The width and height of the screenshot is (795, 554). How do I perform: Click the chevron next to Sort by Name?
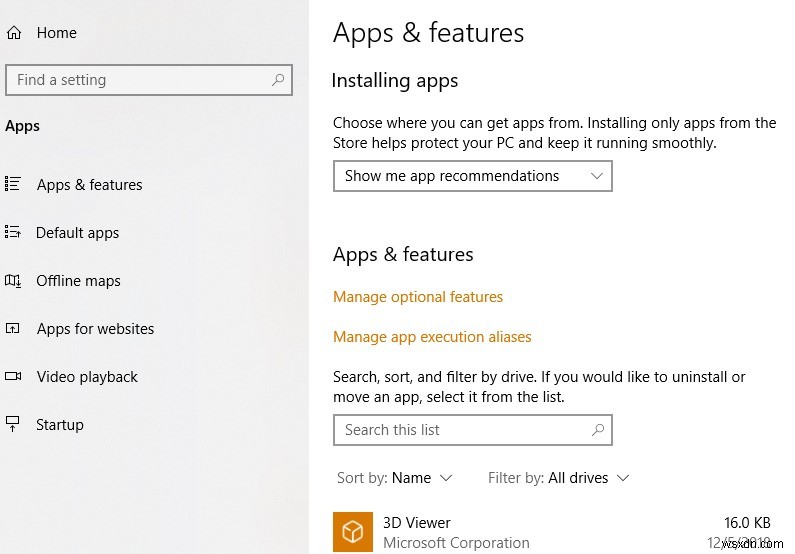(446, 477)
